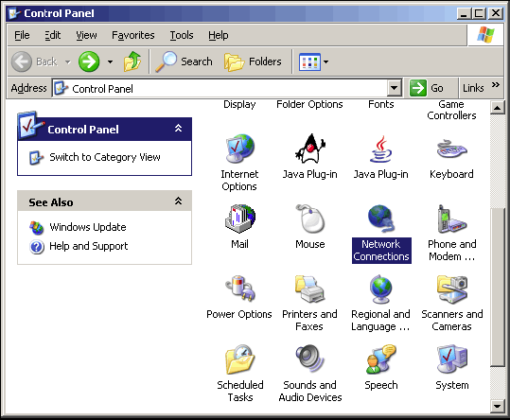Collapse the See Also pane
Screen dimensions: 510x420
[x=178, y=201]
